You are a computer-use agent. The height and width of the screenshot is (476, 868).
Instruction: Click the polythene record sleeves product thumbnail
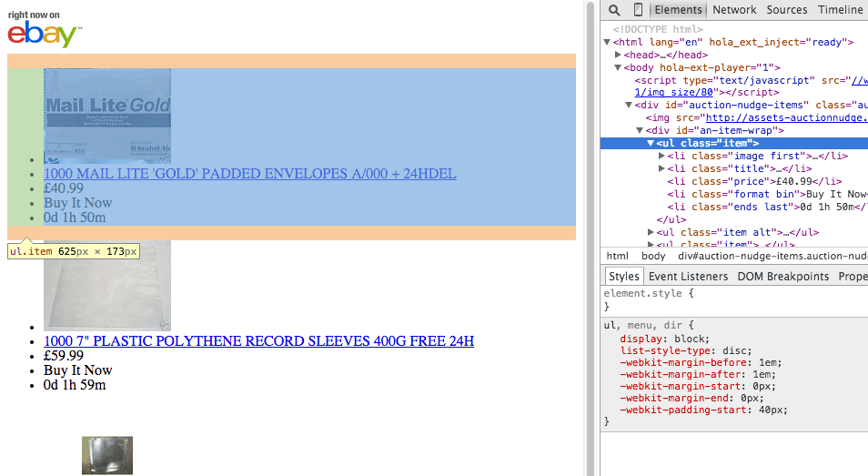coord(107,286)
